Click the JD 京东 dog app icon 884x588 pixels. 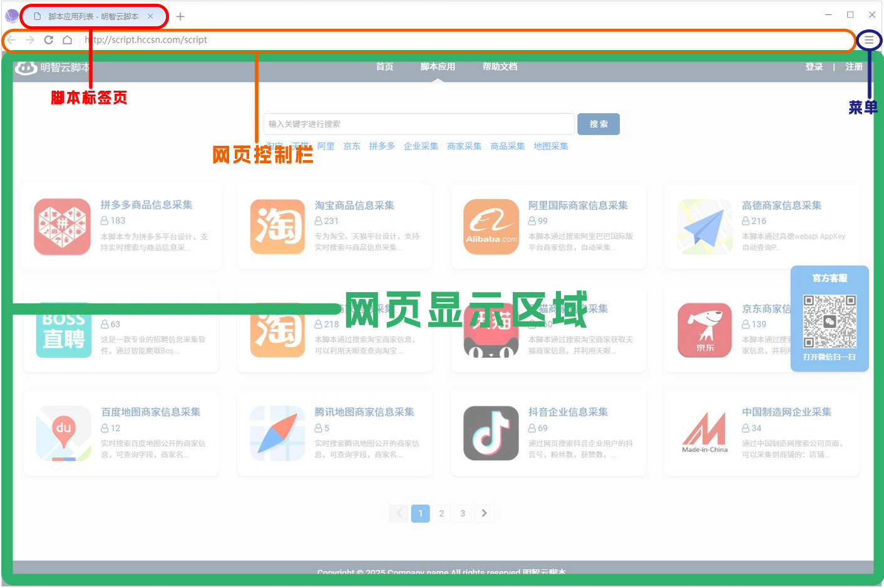pyautogui.click(x=705, y=330)
